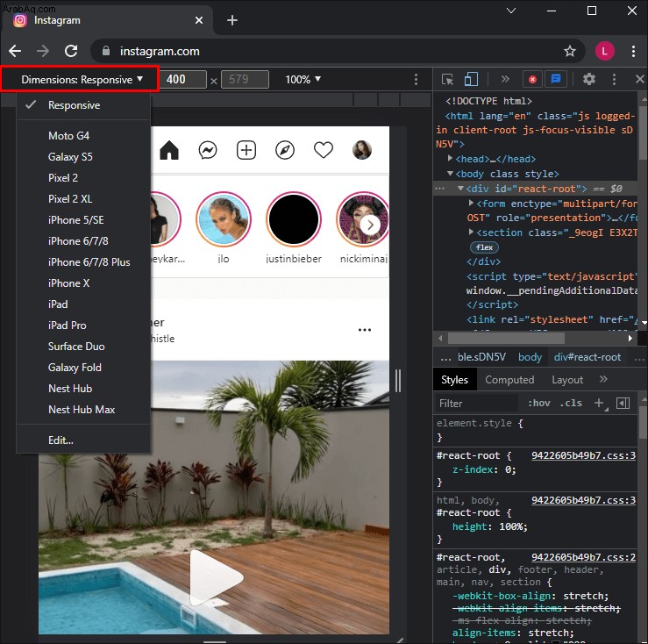
Task: Choose Surface Duo device
Action: tap(82, 347)
